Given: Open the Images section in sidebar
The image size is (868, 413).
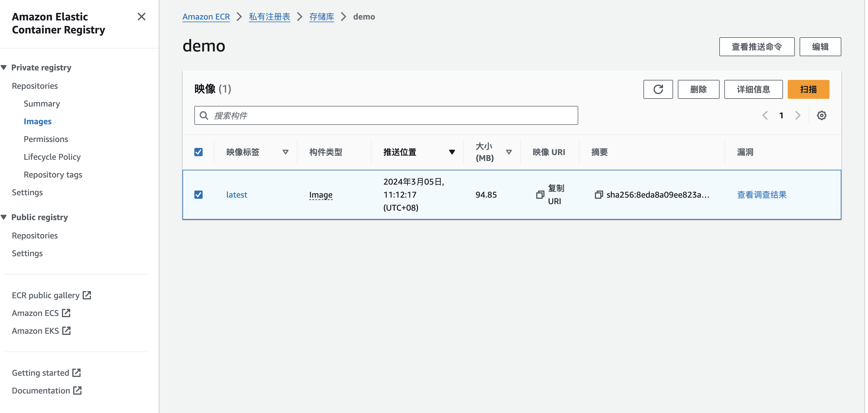Looking at the screenshot, I should 38,121.
